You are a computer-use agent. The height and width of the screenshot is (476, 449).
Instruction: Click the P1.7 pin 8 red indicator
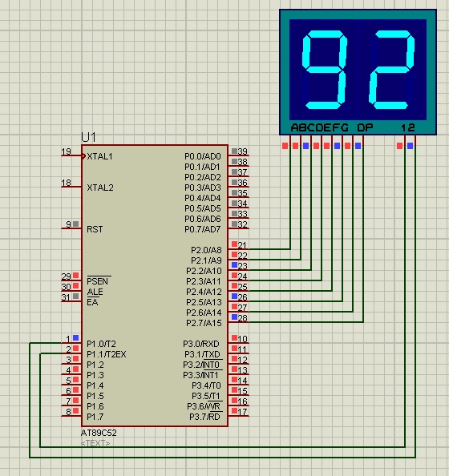[x=75, y=410]
